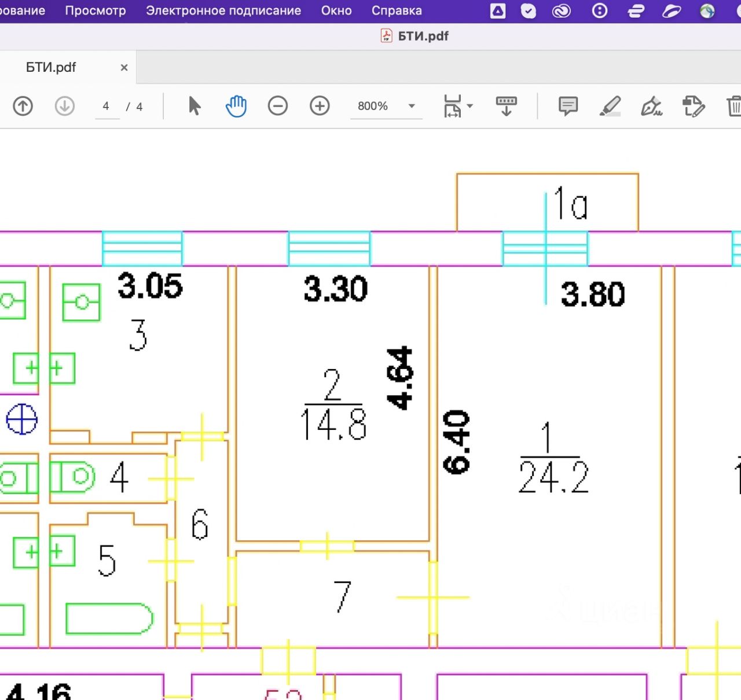
Task: Click the page number input field
Action: (x=107, y=106)
